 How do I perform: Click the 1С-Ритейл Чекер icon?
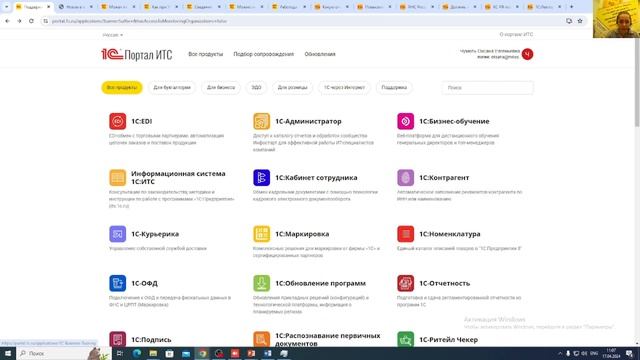tap(406, 339)
